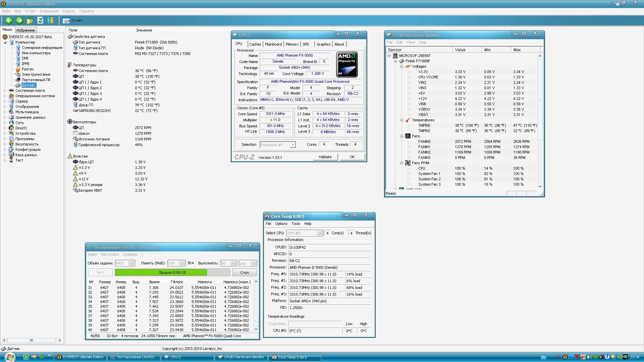Open the Отчёт report wizard in EVEREST
This screenshot has width=644, height=362.
72,20
